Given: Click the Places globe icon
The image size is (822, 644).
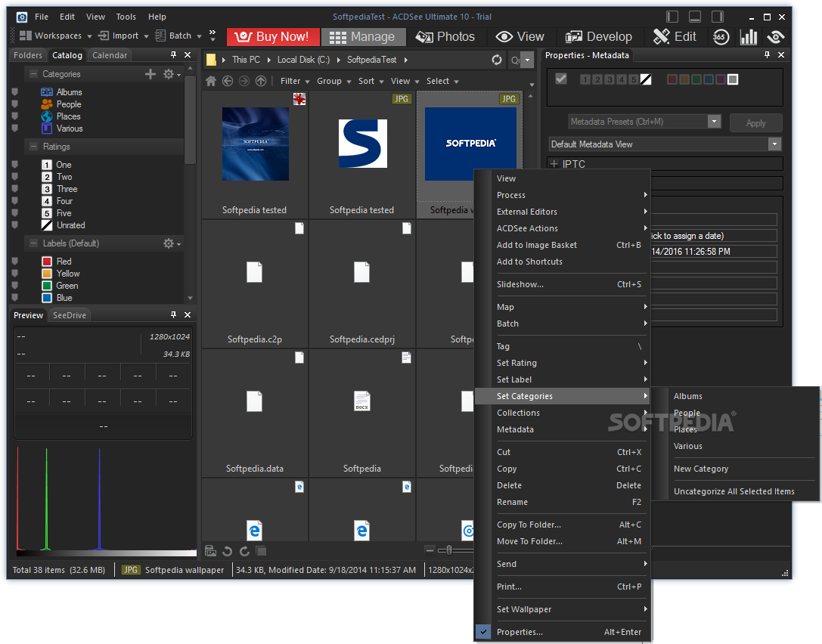Looking at the screenshot, I should (x=47, y=116).
